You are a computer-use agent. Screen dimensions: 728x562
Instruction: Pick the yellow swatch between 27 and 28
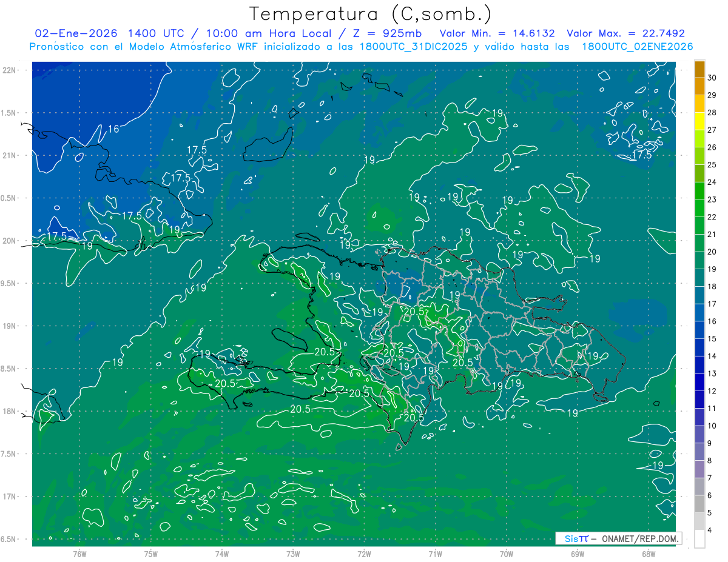(699, 121)
